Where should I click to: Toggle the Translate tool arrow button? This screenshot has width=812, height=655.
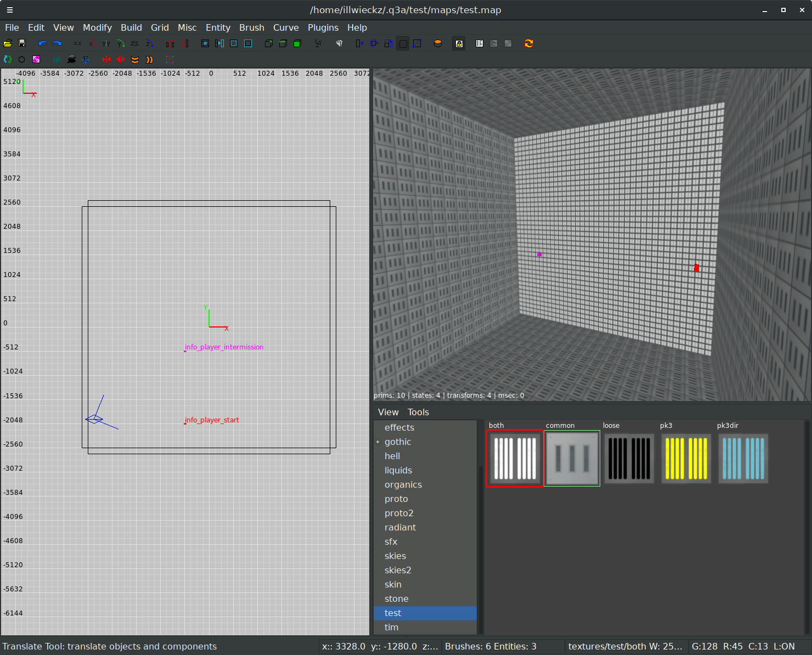tap(359, 43)
